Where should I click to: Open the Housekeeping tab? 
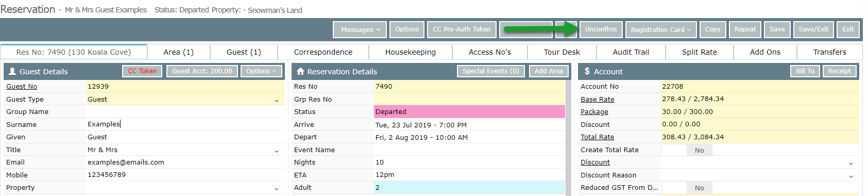(411, 52)
